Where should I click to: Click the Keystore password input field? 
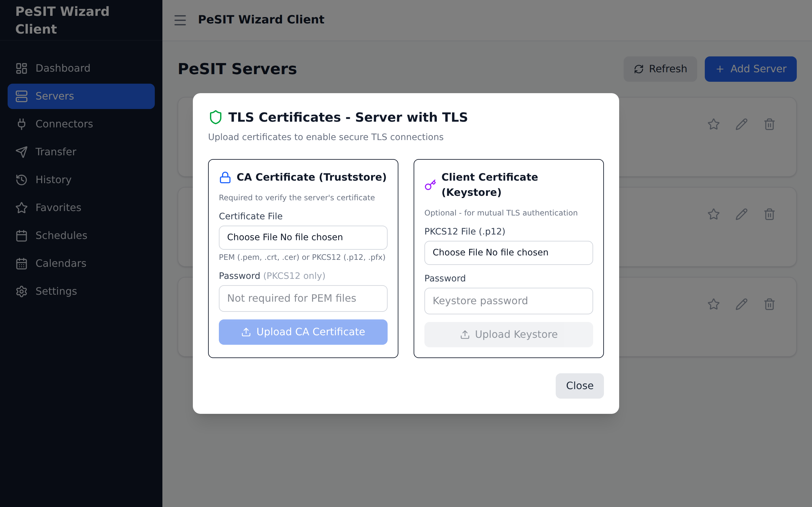pyautogui.click(x=508, y=301)
